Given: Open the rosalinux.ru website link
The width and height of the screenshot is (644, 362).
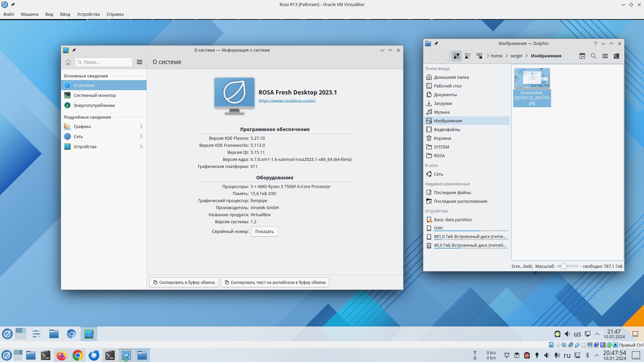Looking at the screenshot, I should (287, 101).
